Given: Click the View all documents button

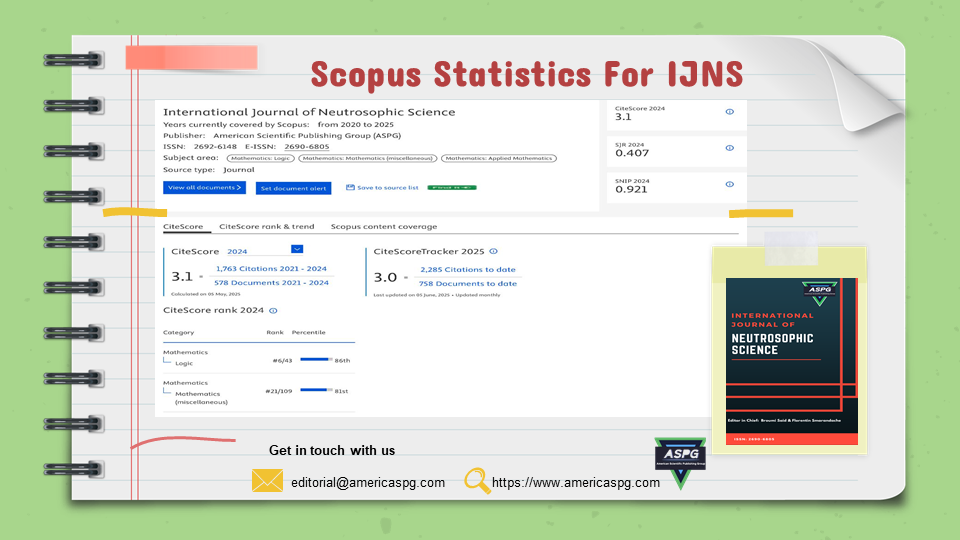Looking at the screenshot, I should [x=204, y=187].
